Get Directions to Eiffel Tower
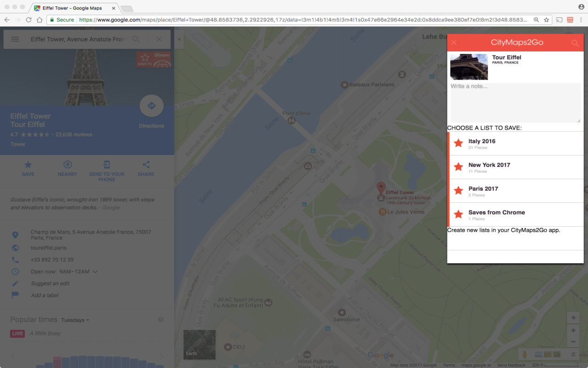 point(152,106)
